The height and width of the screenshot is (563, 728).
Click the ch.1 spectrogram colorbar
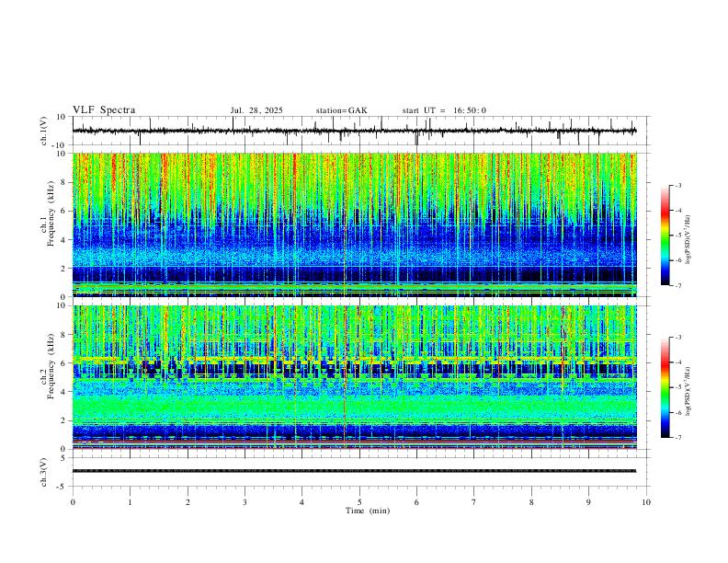[665, 236]
